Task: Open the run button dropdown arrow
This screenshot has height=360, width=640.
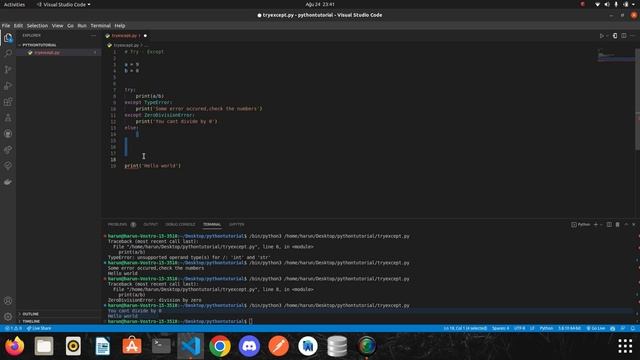Action: click(607, 36)
